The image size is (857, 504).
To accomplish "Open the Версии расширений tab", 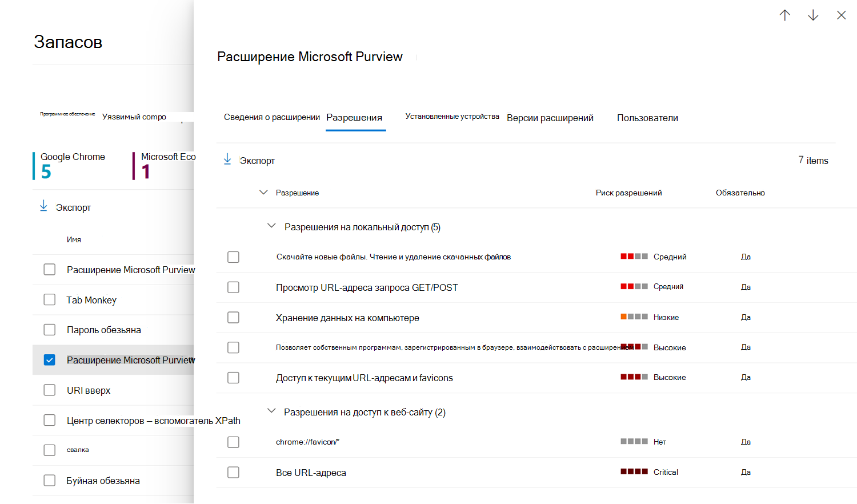I will (550, 118).
